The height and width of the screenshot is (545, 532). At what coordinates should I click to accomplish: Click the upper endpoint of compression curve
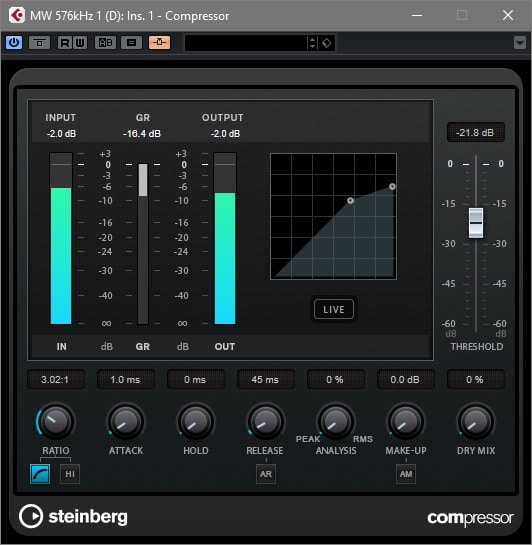click(x=392, y=187)
